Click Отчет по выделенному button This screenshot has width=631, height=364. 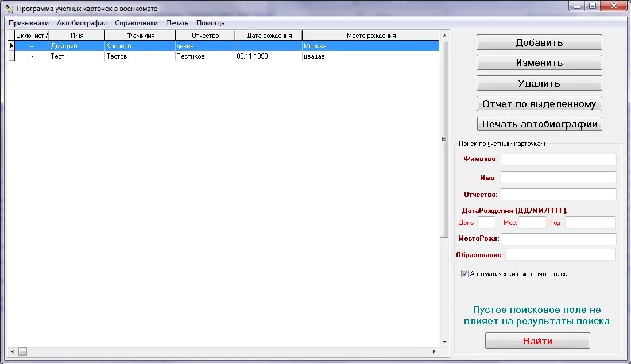click(x=539, y=104)
